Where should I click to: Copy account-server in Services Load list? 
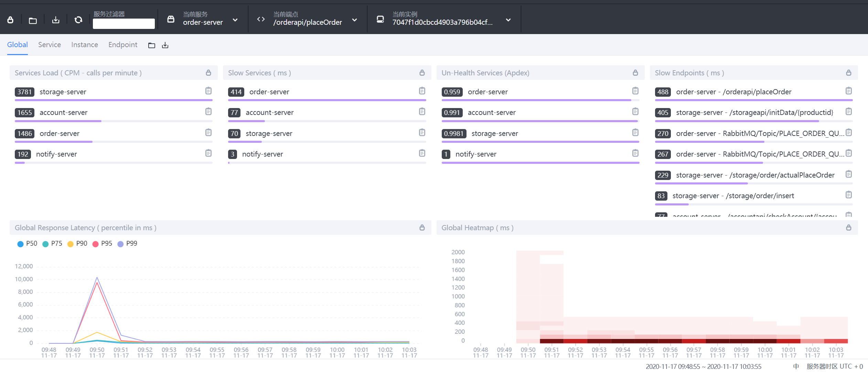point(208,111)
